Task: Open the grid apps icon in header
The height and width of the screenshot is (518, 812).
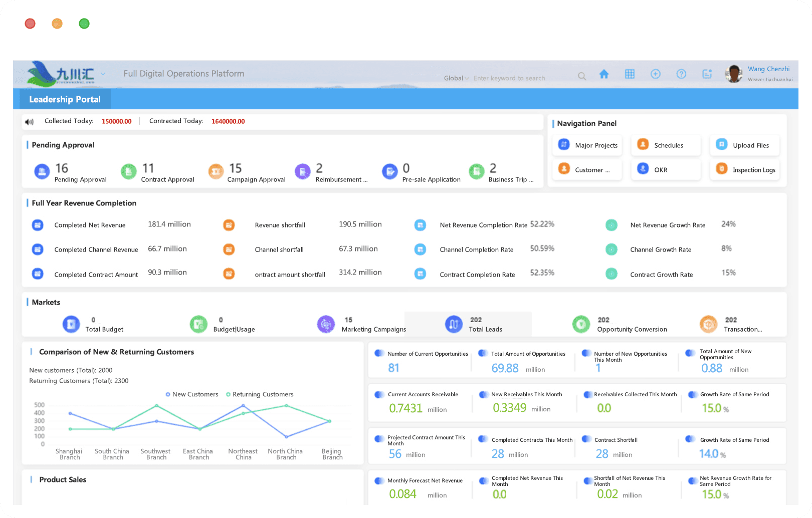Action: (630, 74)
